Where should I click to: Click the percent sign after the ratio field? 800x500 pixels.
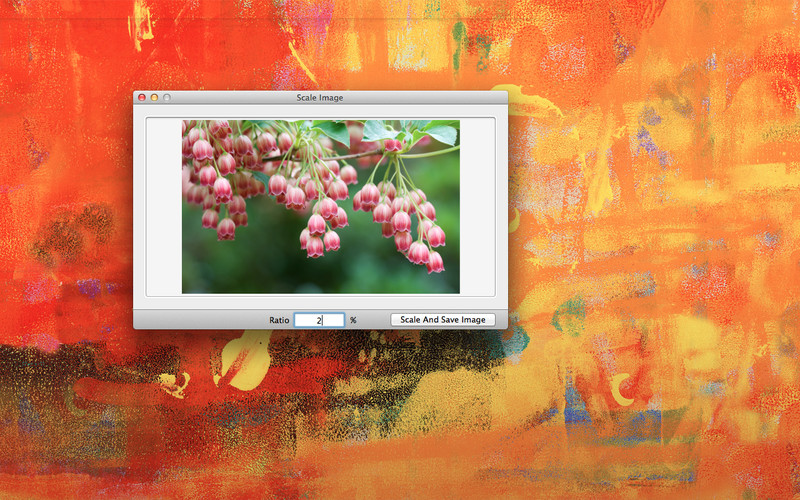353,320
